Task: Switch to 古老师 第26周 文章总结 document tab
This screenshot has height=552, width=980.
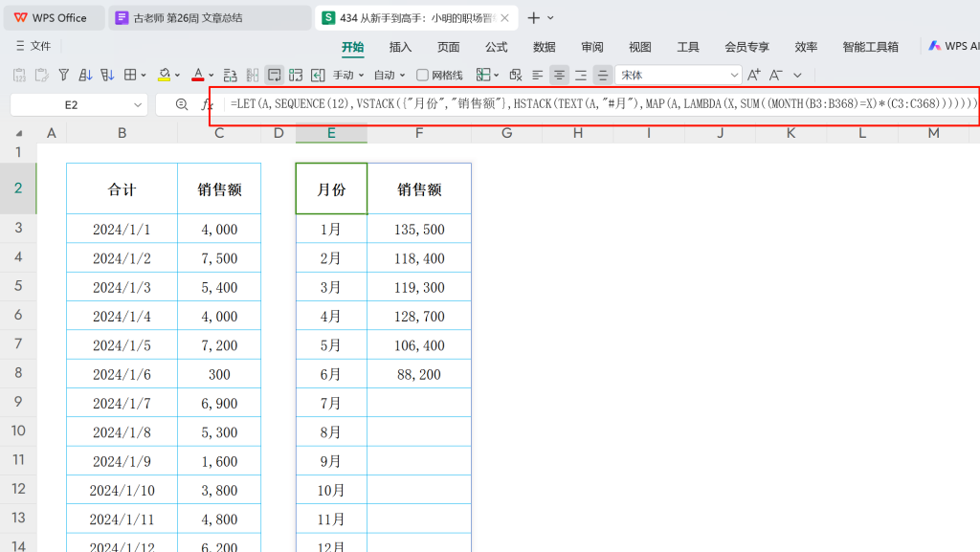Action: click(x=210, y=18)
